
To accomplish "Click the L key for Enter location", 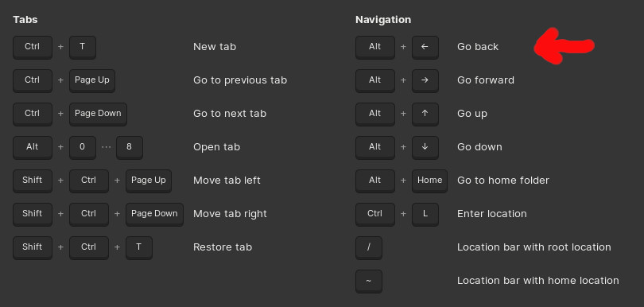I will 425,214.
